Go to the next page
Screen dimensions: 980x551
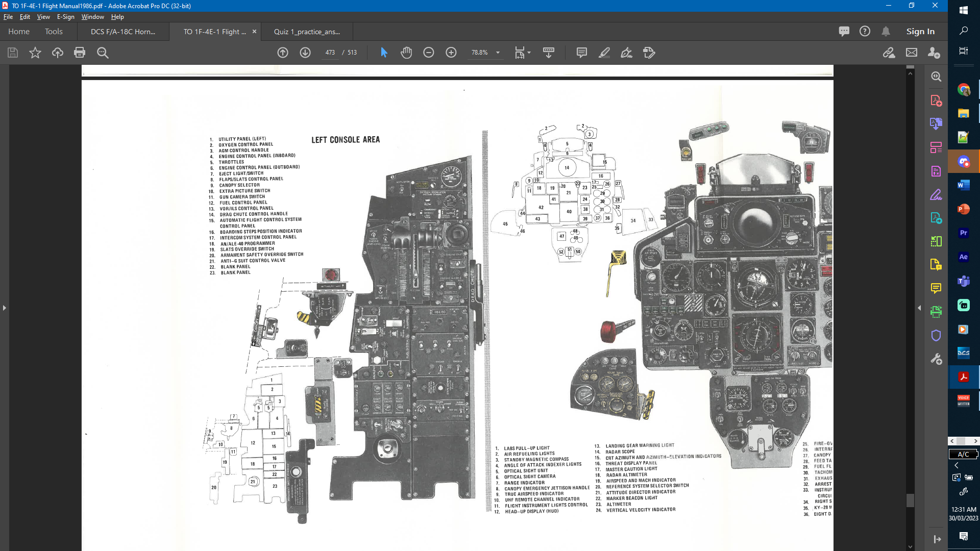point(305,53)
